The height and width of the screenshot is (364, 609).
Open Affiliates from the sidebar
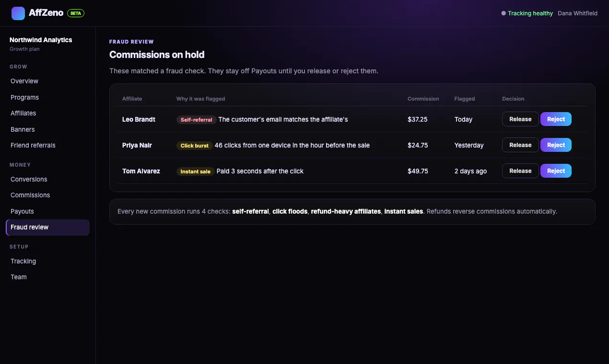47,113
